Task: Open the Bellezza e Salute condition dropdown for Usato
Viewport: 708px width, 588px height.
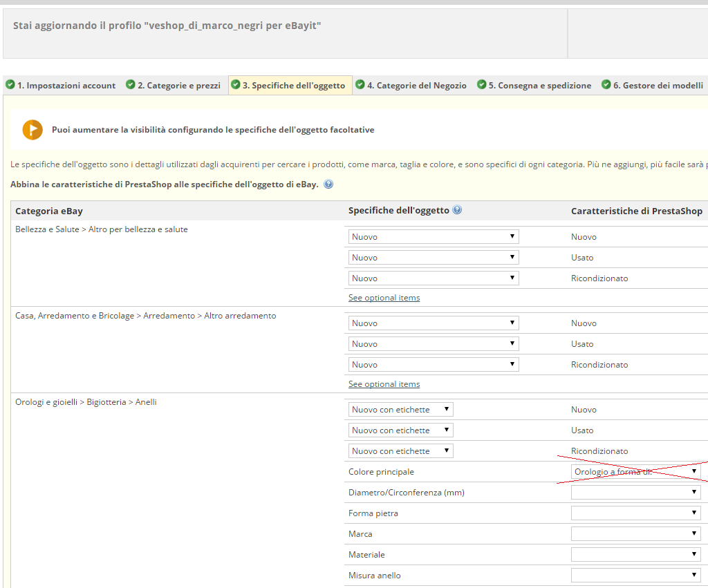Action: point(434,257)
